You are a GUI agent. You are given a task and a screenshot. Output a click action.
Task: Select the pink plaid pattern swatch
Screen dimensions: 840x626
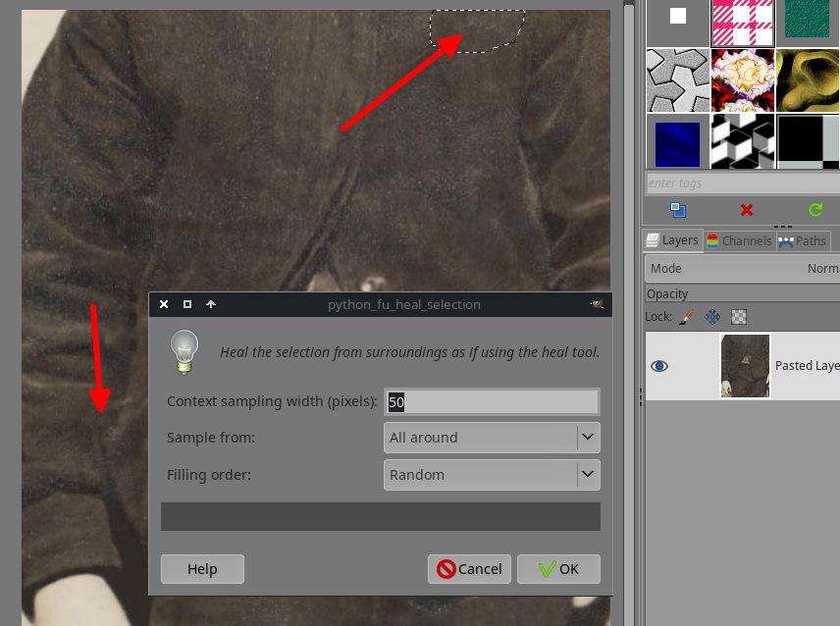(x=743, y=23)
